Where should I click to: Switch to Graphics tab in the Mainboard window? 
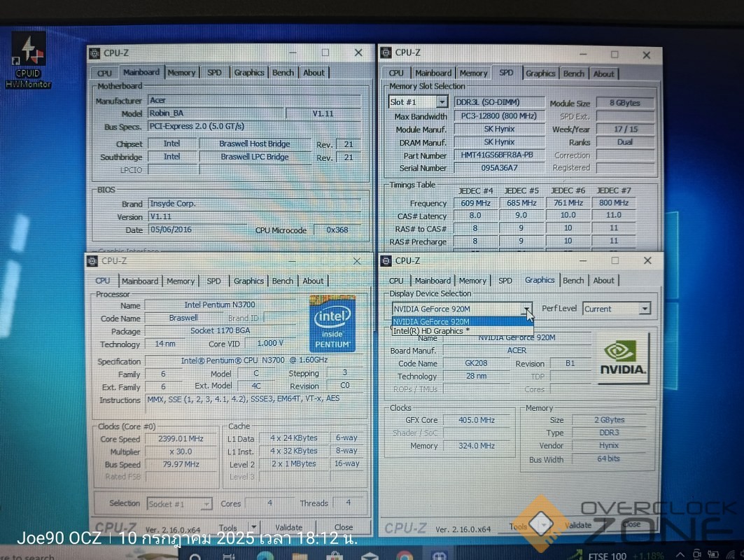249,73
